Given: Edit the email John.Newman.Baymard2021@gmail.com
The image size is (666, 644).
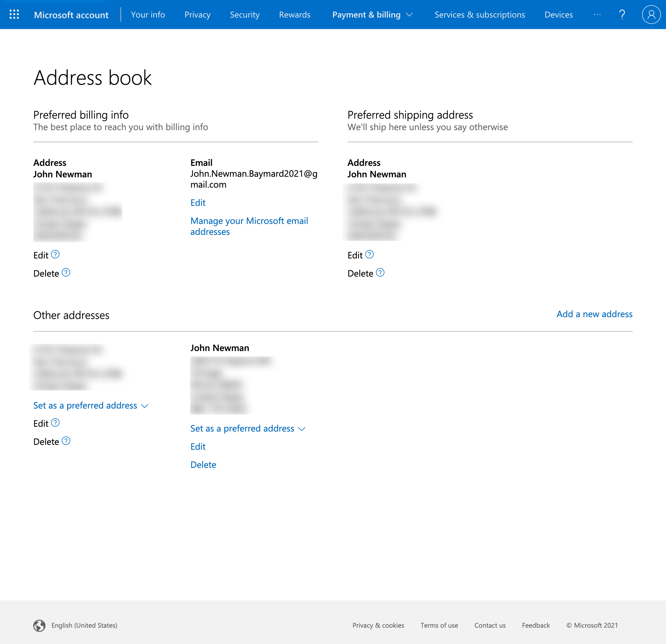Looking at the screenshot, I should click(x=197, y=202).
